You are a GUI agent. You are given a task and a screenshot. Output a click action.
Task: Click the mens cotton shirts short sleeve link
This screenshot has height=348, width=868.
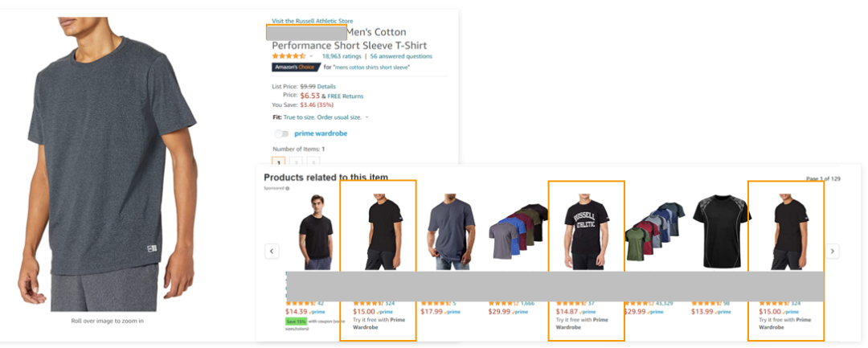[367, 68]
